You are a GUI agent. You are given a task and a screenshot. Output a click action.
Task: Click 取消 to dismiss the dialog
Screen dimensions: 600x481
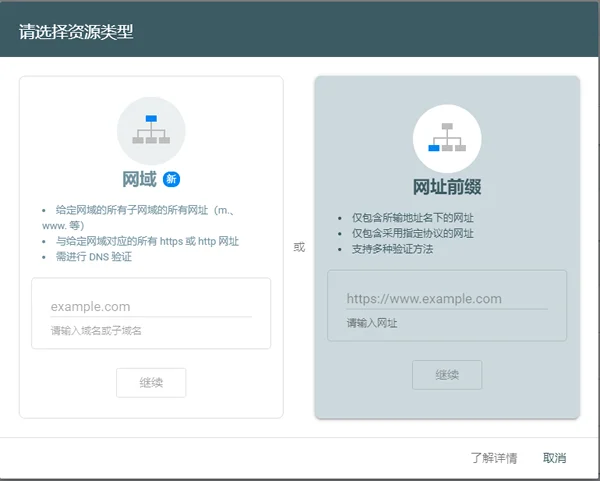click(554, 458)
